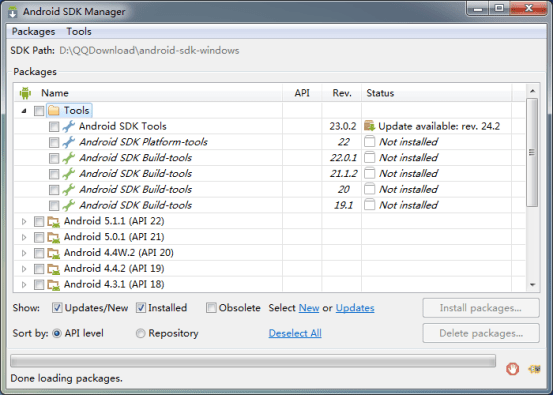Click the wrench icon of Android SDK Tools
Screen dimensions: 553x395
(68, 126)
